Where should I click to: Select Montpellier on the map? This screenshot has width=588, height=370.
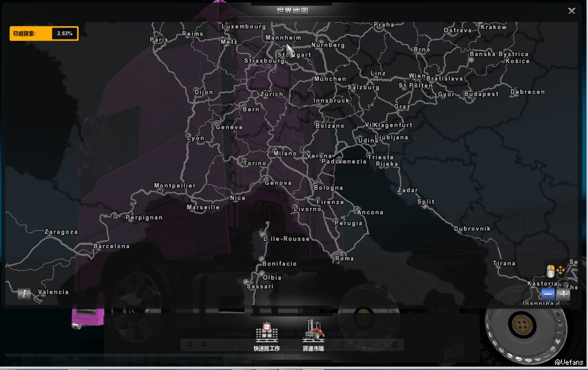175,186
